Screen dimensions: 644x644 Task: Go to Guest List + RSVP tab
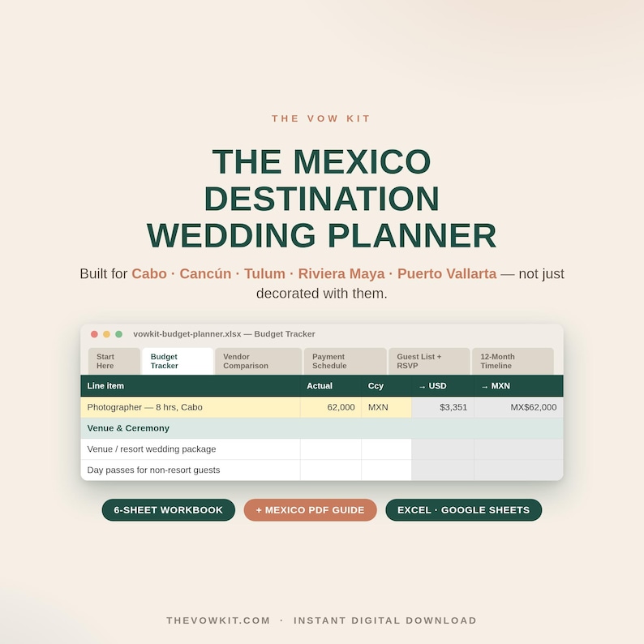429,361
